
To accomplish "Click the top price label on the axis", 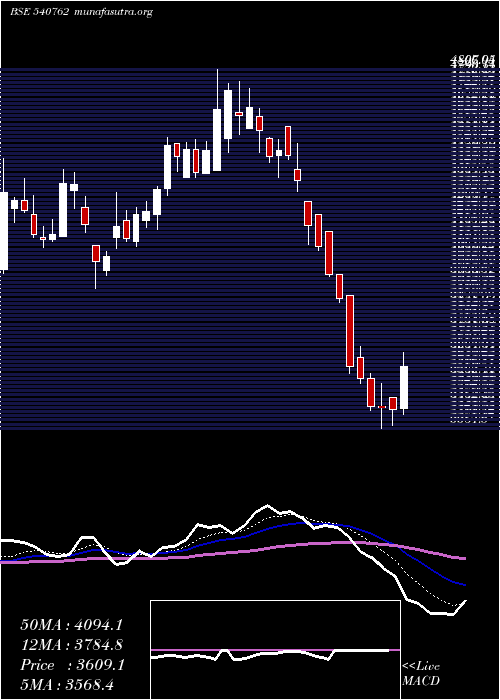I will pyautogui.click(x=474, y=60).
